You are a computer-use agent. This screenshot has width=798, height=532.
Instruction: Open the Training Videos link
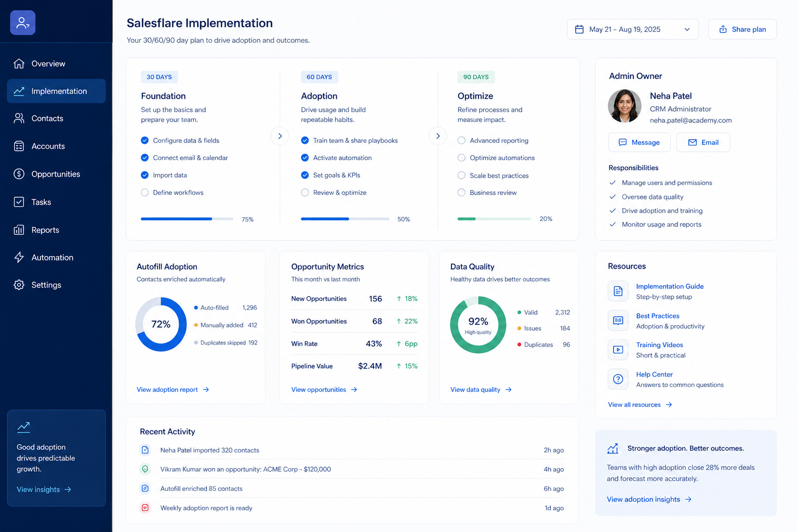659,345
